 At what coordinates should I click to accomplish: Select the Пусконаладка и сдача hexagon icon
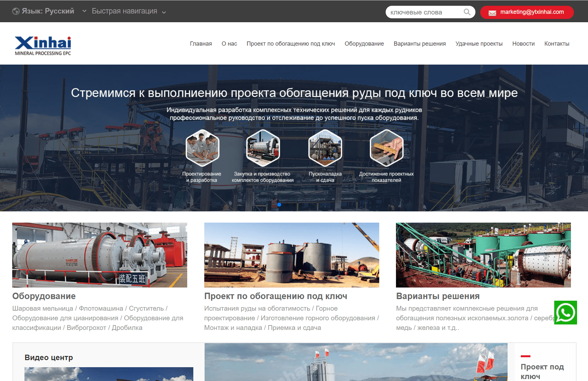click(325, 148)
